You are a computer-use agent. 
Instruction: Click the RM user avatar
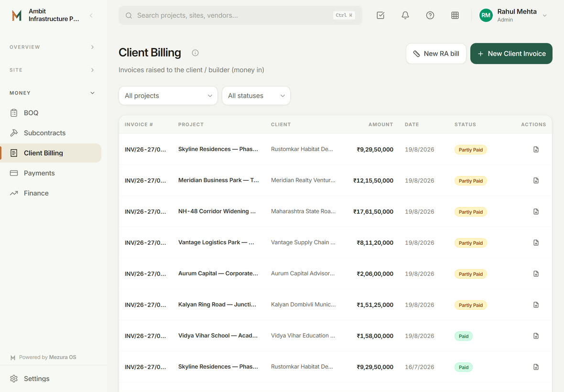click(486, 15)
